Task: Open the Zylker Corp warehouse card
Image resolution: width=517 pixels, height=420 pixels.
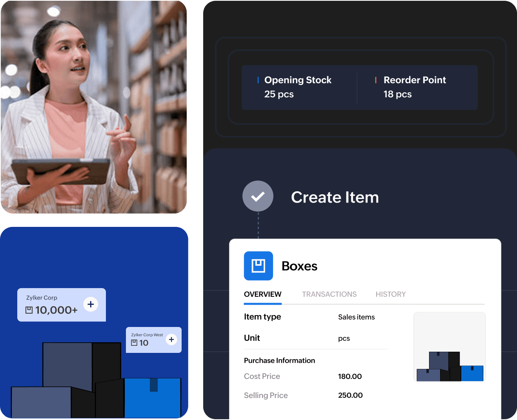Action: 61,305
